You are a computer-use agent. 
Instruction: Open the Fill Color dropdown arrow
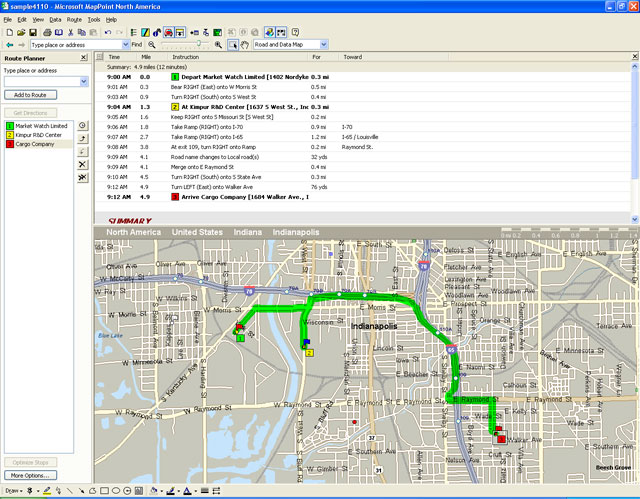[161, 491]
